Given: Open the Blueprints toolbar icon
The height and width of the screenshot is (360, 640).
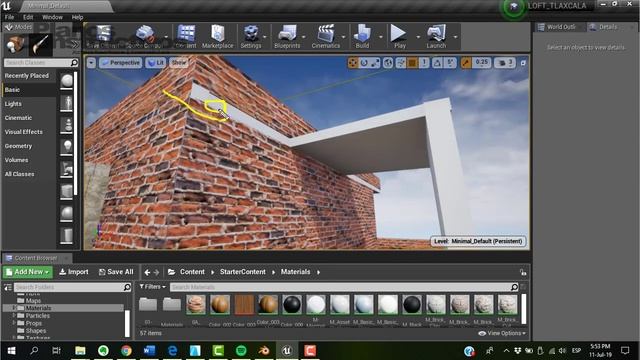Looking at the screenshot, I should point(287,36).
